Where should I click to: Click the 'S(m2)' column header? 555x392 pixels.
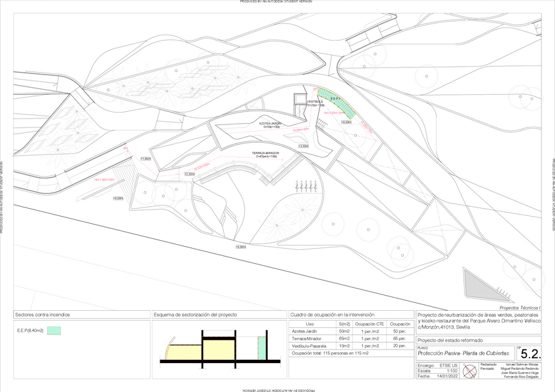click(344, 324)
